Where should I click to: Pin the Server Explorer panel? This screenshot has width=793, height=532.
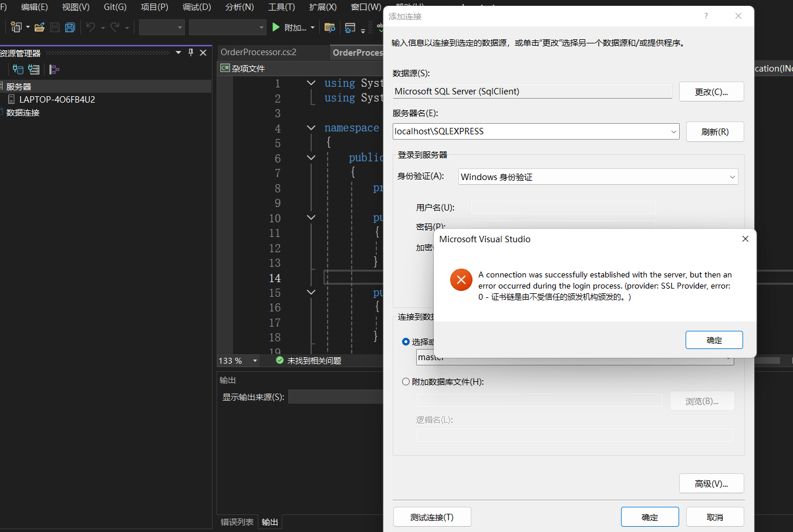(x=191, y=53)
